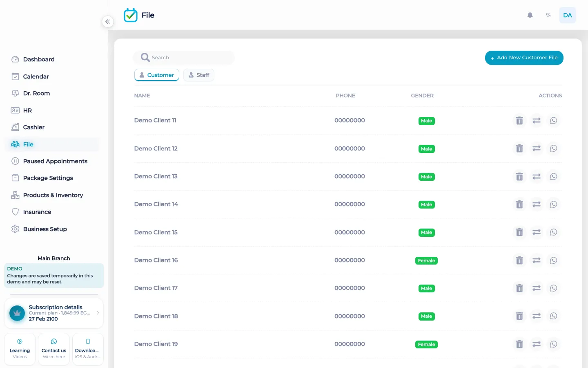
Task: Click transfer icon for Demo Client 18
Action: point(537,316)
